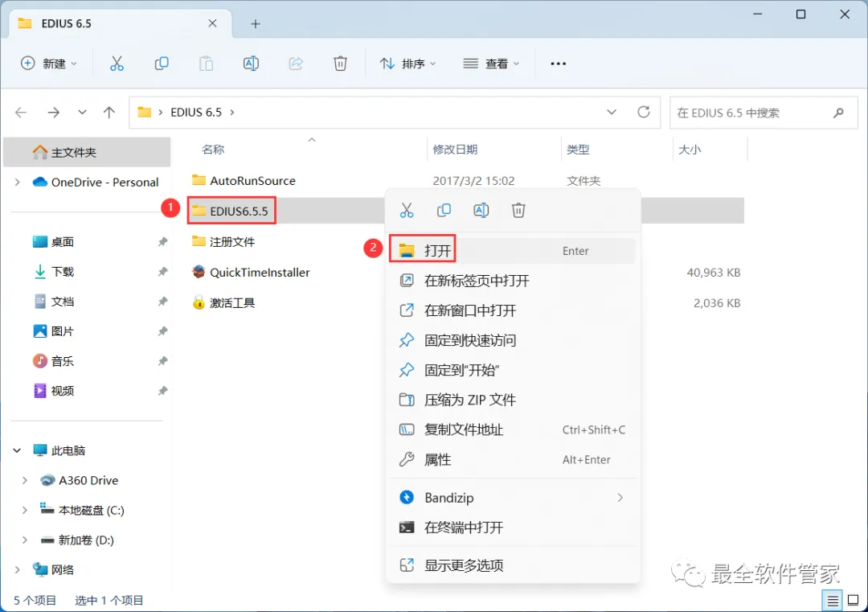The height and width of the screenshot is (612, 868).
Task: Choose 在新窗口中打开
Action: [513, 310]
